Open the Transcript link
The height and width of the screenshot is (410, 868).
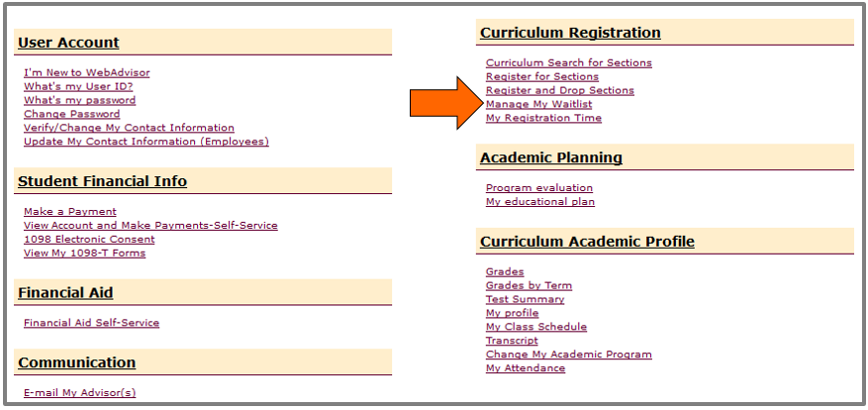(512, 341)
